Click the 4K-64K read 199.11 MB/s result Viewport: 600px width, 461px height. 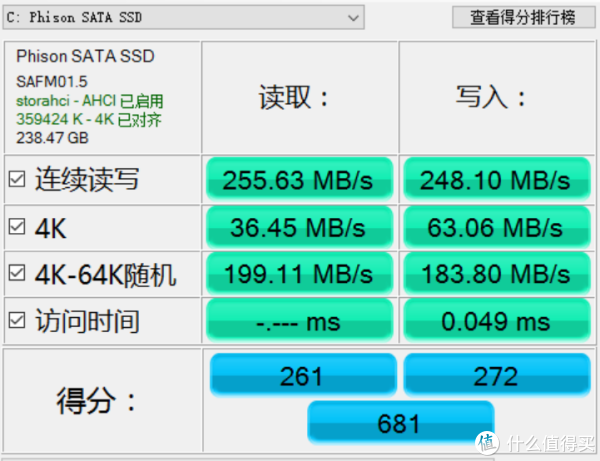pos(300,274)
